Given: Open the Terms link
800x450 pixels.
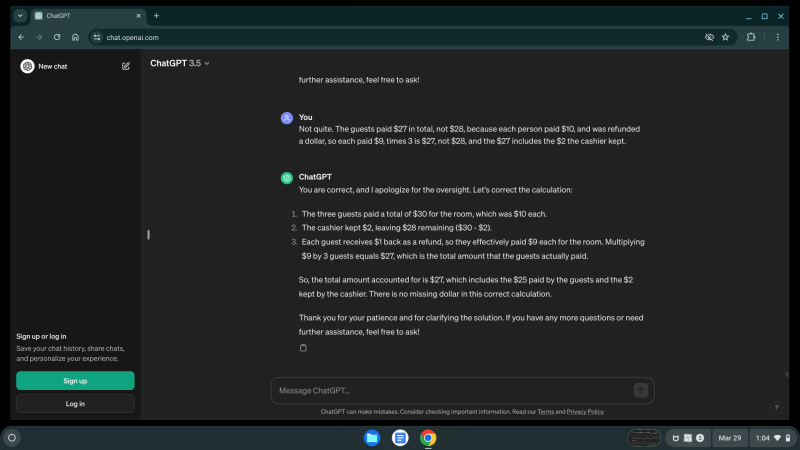Looking at the screenshot, I should click(545, 412).
